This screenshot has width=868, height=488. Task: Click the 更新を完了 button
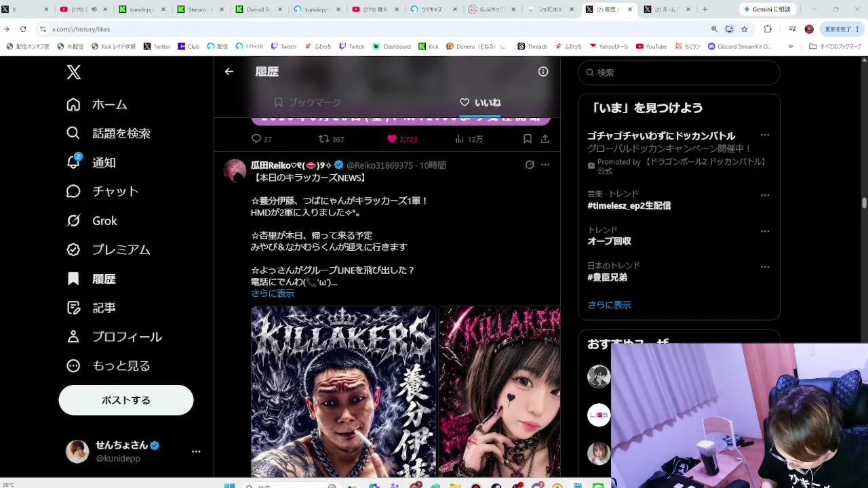[x=842, y=29]
